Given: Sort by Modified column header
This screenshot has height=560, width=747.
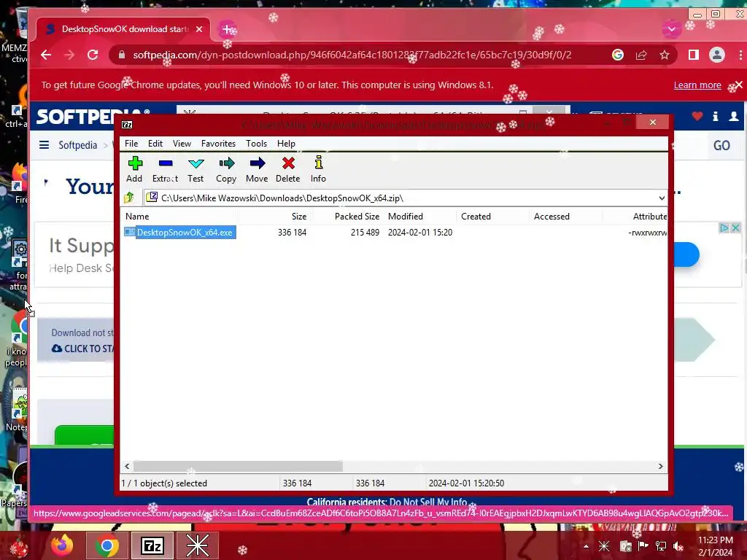Looking at the screenshot, I should tap(419, 216).
